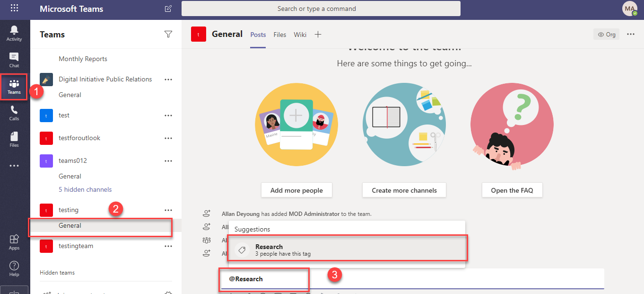644x294 pixels.
Task: Click the Help icon in sidebar
Action: pyautogui.click(x=14, y=268)
